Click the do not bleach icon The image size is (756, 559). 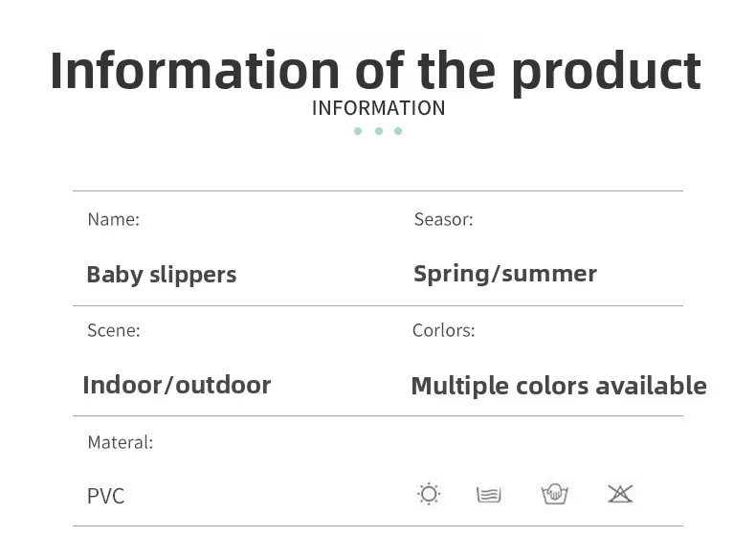pos(620,494)
